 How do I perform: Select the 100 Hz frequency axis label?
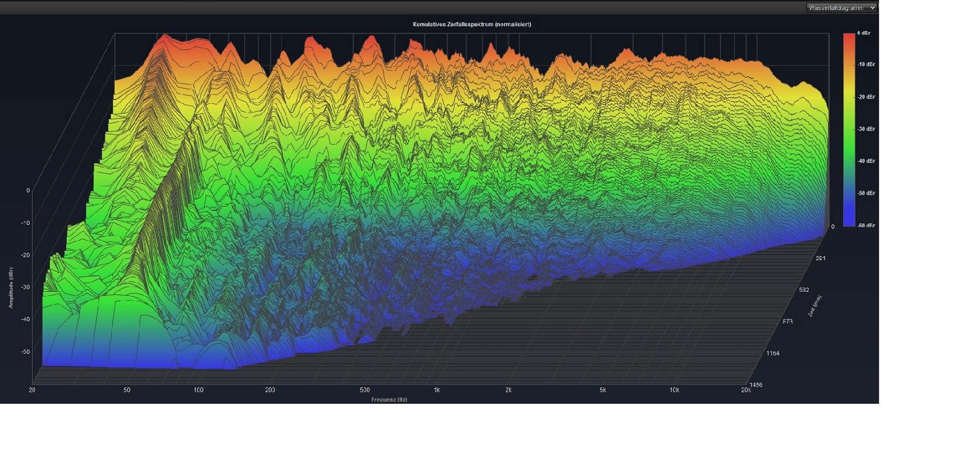pyautogui.click(x=198, y=390)
